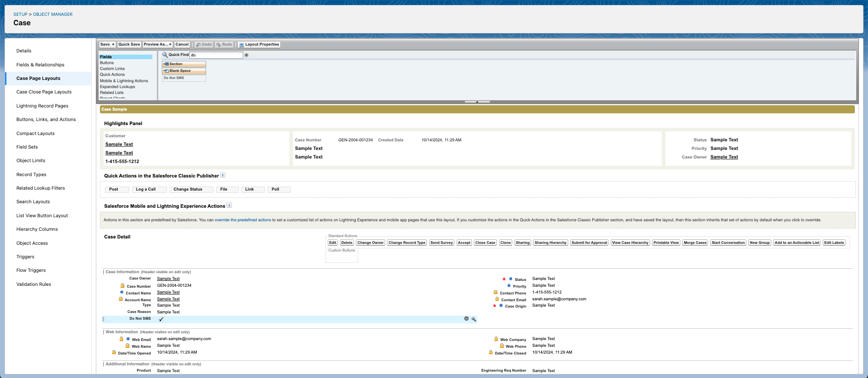Select Mobile & Lightning Actions palette category
868x378 pixels.
point(124,81)
